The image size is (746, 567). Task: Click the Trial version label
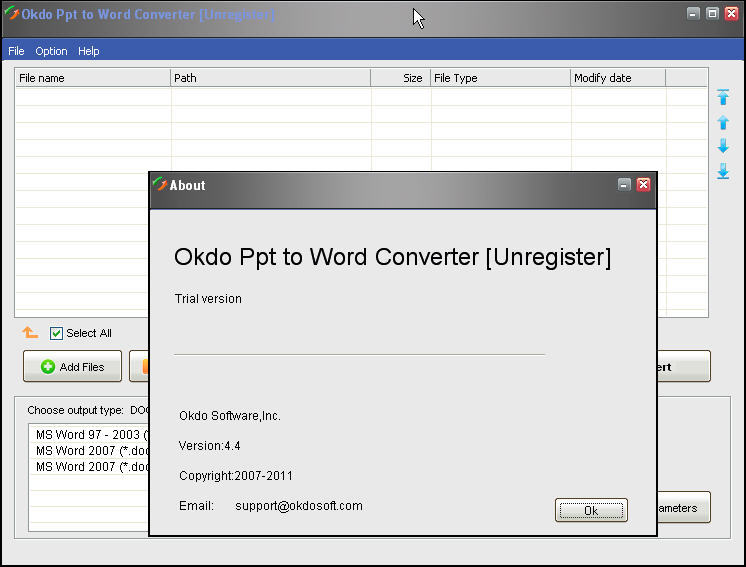tap(208, 299)
